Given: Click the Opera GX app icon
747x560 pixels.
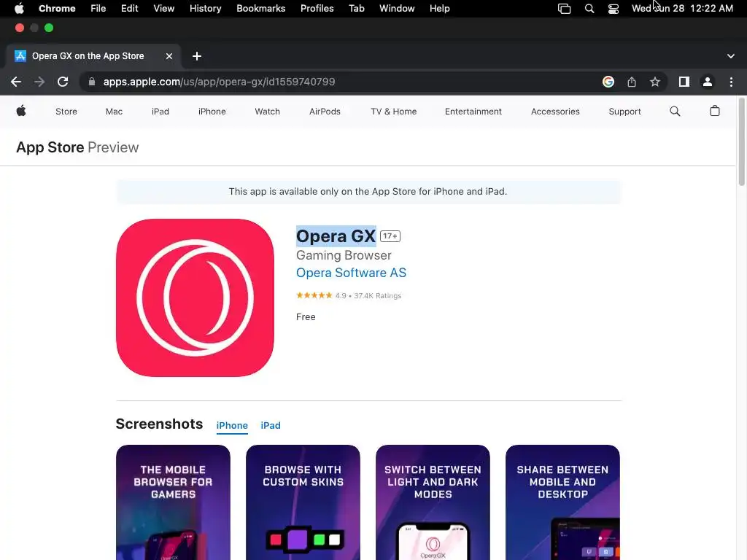Looking at the screenshot, I should [195, 297].
